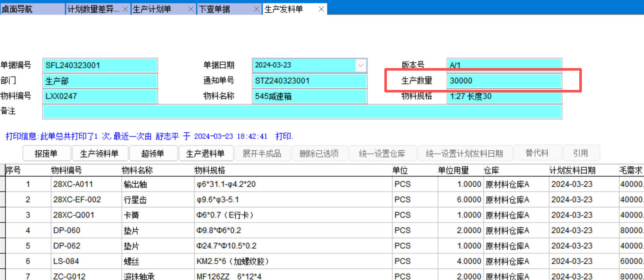Open the 单据日期 dropdown arrow
This screenshot has height=280, width=644.
[x=361, y=66]
